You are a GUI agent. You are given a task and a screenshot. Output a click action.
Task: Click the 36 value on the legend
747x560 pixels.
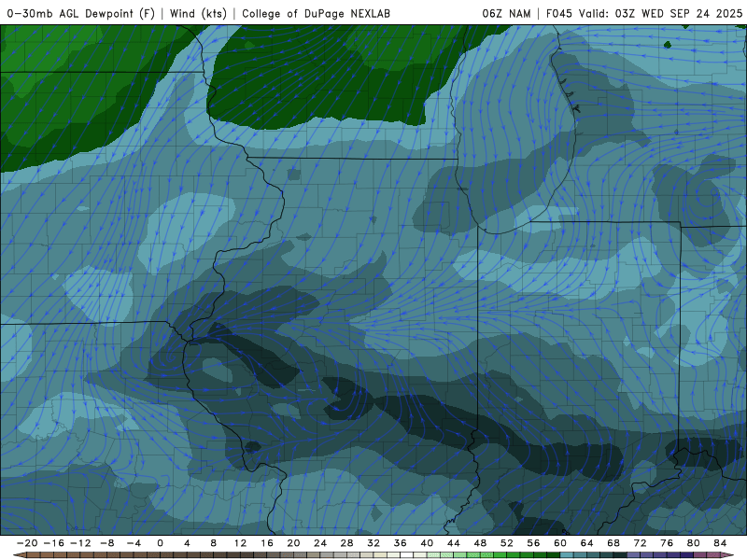401,543
